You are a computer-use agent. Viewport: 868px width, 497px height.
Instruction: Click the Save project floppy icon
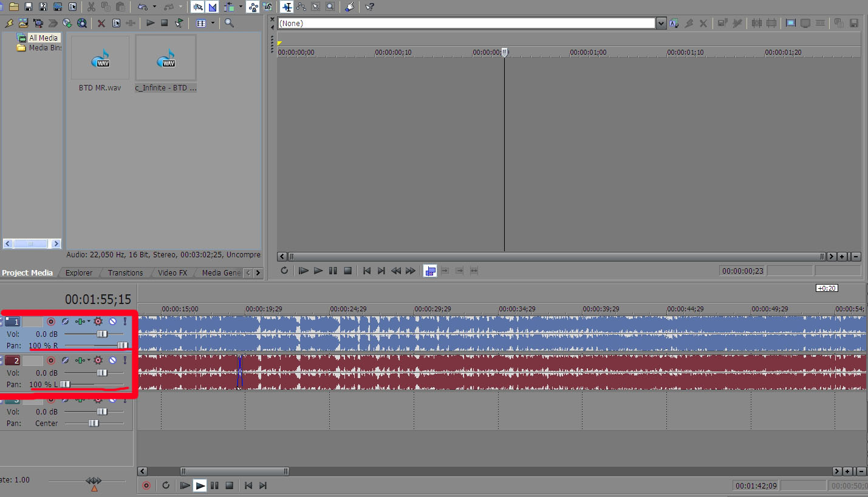click(28, 7)
